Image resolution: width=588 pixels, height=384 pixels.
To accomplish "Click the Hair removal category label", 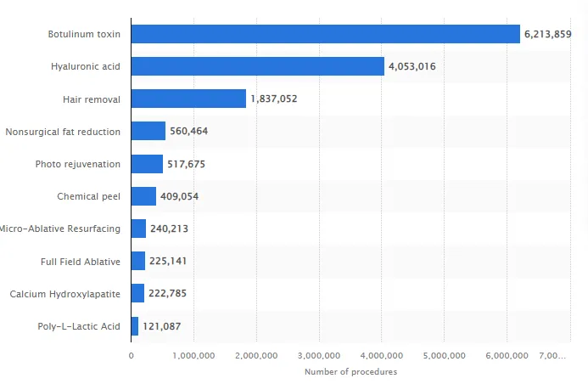I will tap(92, 99).
